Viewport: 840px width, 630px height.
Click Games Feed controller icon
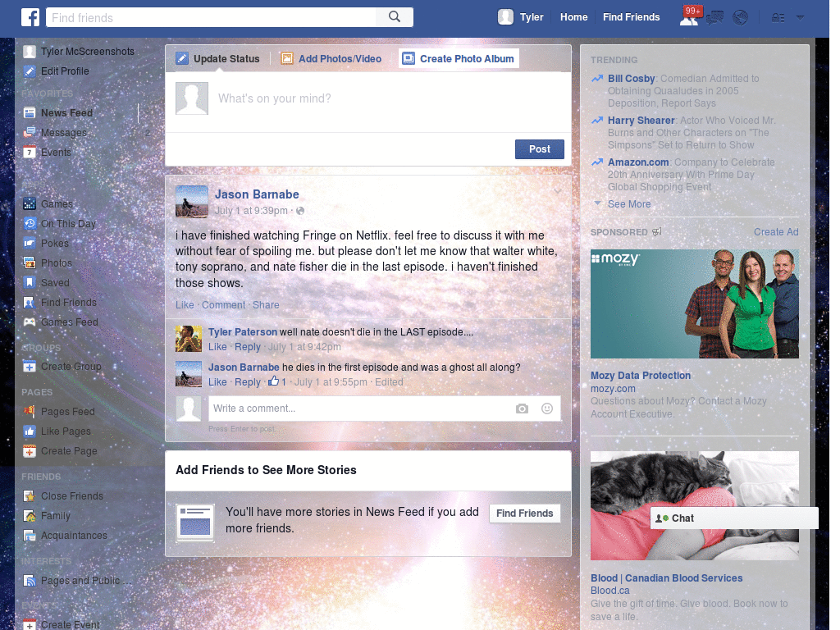30,322
